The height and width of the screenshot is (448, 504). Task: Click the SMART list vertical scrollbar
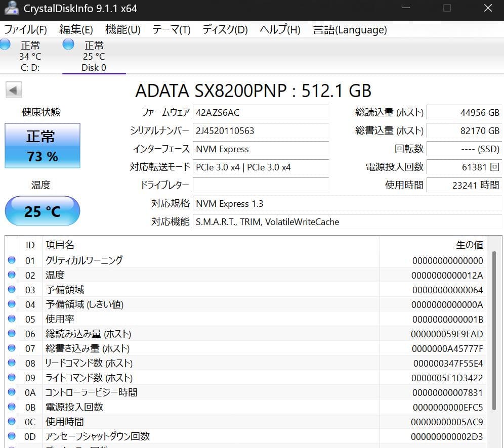point(494,331)
